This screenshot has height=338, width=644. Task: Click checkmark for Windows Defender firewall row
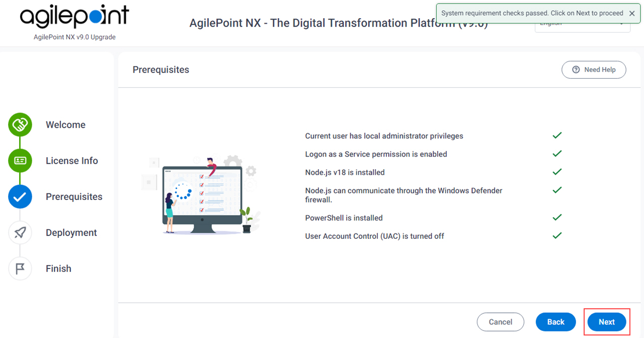[x=557, y=190]
